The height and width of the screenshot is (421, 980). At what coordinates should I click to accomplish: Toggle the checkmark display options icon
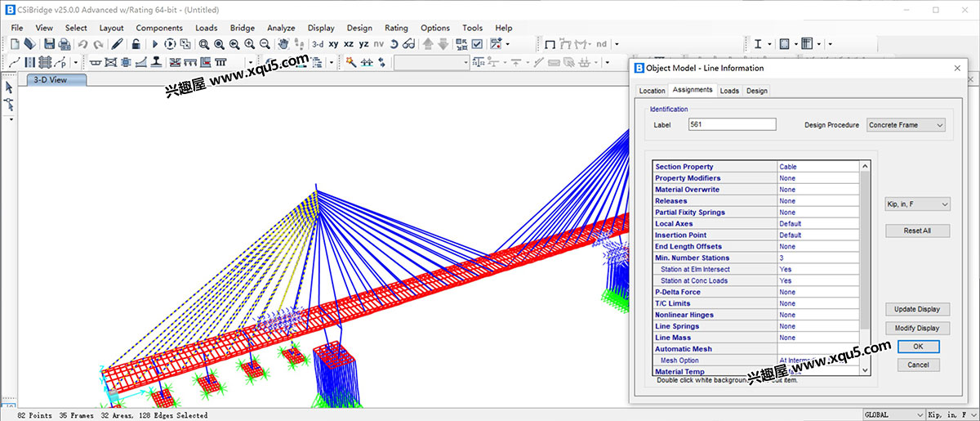coord(477,44)
